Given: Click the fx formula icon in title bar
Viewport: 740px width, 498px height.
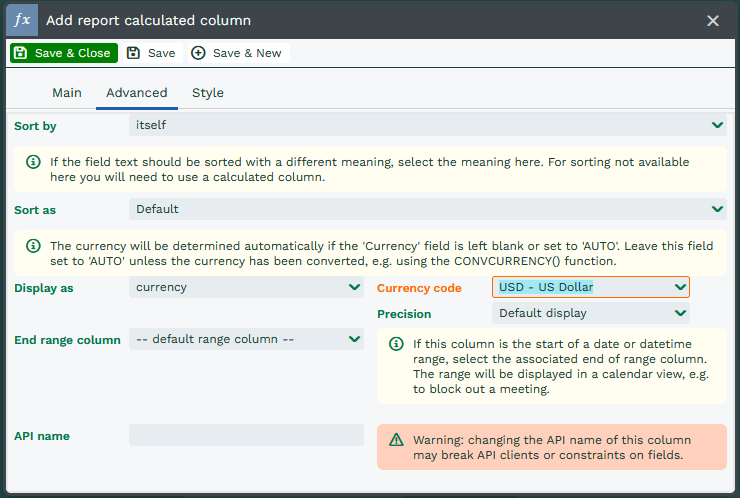Looking at the screenshot, I should (19, 20).
